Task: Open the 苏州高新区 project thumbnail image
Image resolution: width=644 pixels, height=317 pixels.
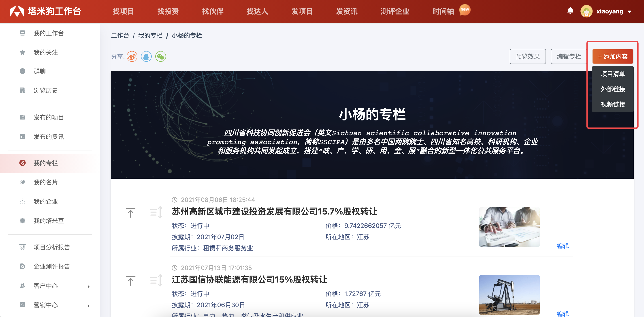Action: coord(509,227)
